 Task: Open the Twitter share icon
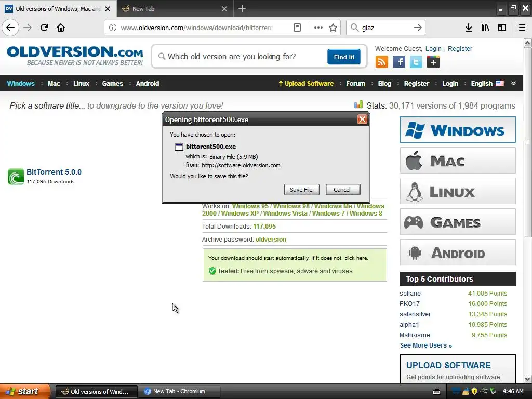click(x=416, y=62)
